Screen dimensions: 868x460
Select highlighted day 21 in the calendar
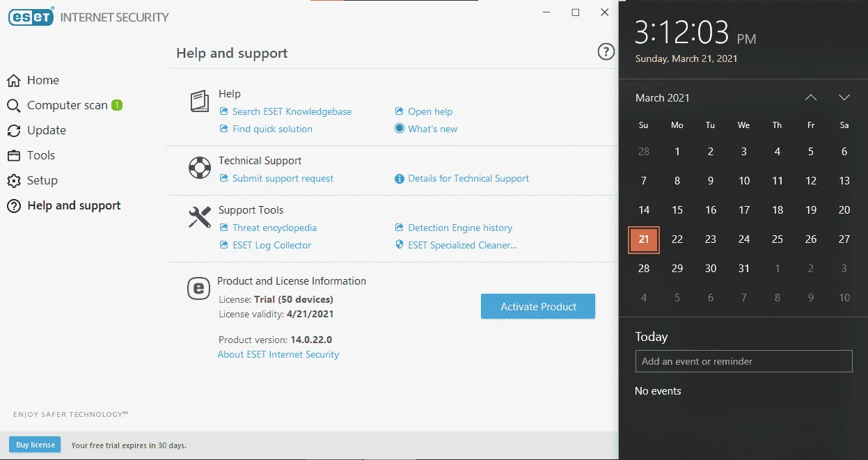[644, 239]
